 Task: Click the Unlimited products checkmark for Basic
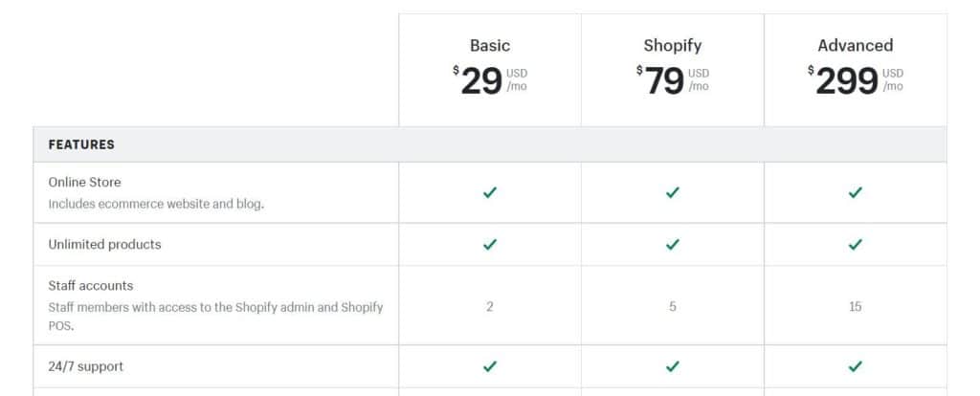pyautogui.click(x=490, y=244)
